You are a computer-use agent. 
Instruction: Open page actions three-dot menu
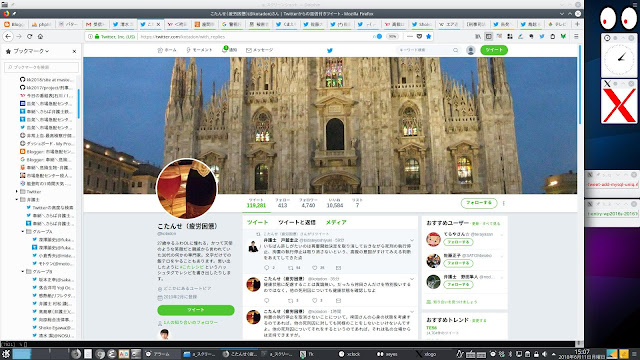410,36
